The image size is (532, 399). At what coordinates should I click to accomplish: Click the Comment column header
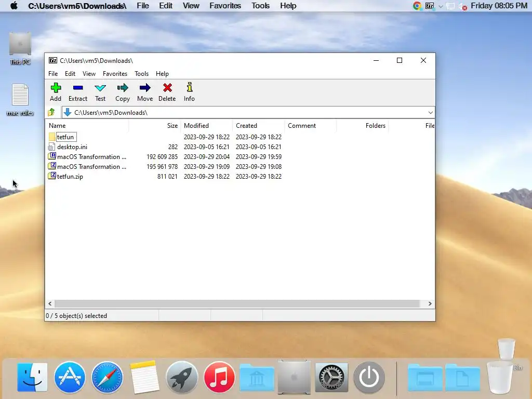(x=311, y=126)
